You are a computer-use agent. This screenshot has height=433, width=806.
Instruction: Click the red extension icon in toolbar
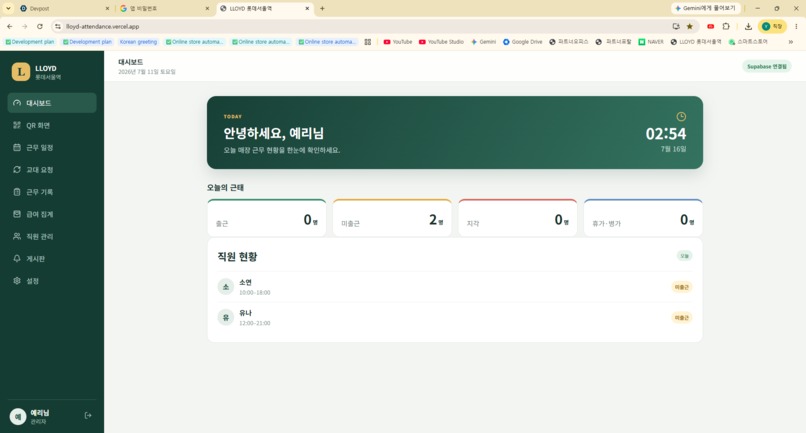click(710, 26)
